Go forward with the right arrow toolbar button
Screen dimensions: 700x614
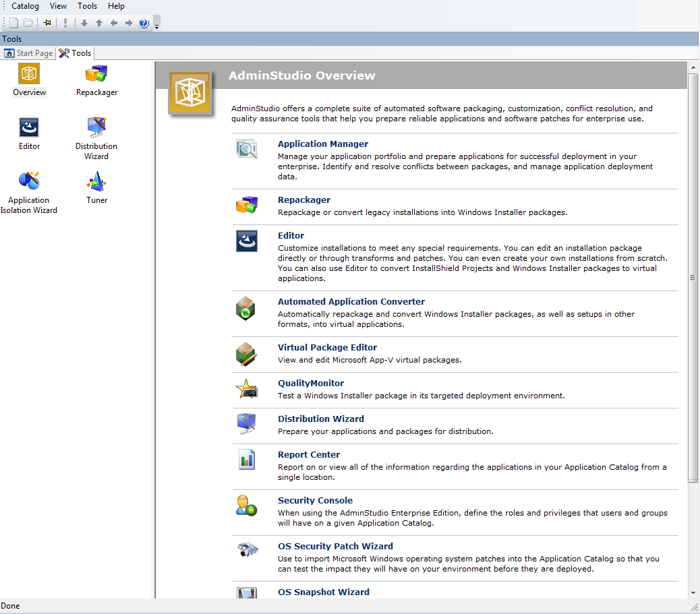pyautogui.click(x=129, y=23)
